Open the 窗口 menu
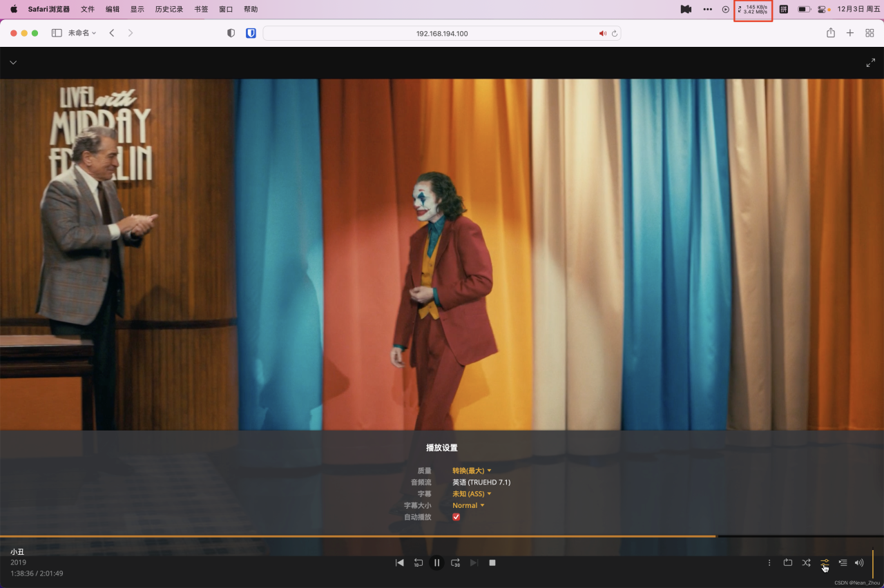The height and width of the screenshot is (588, 884). point(226,9)
